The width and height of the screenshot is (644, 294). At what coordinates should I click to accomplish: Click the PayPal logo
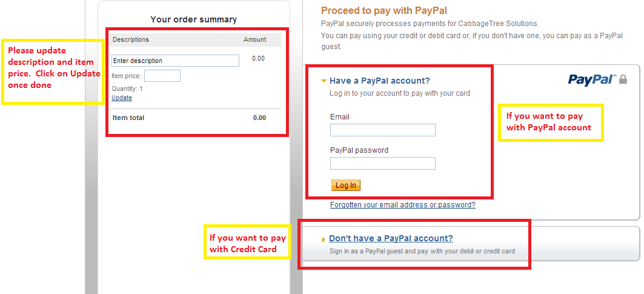pos(593,80)
